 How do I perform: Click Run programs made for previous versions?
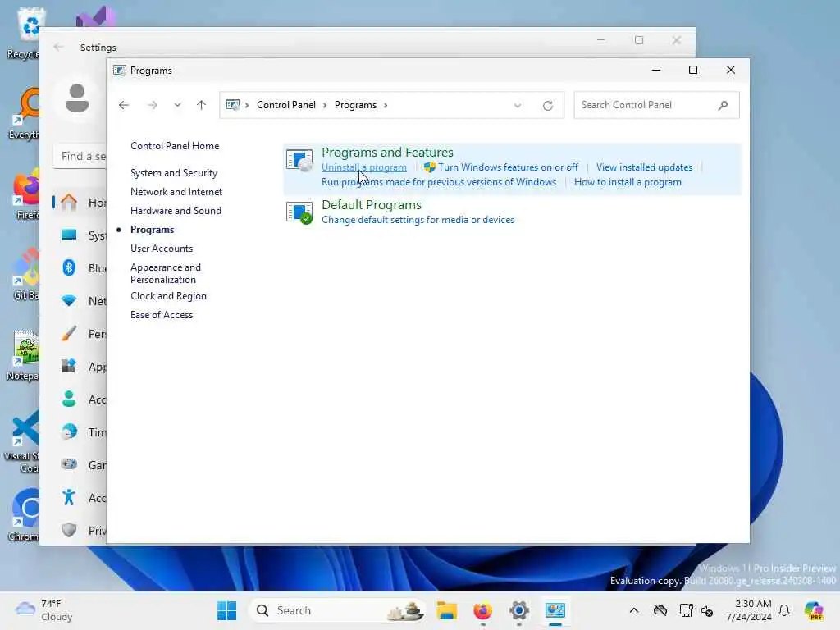[439, 182]
